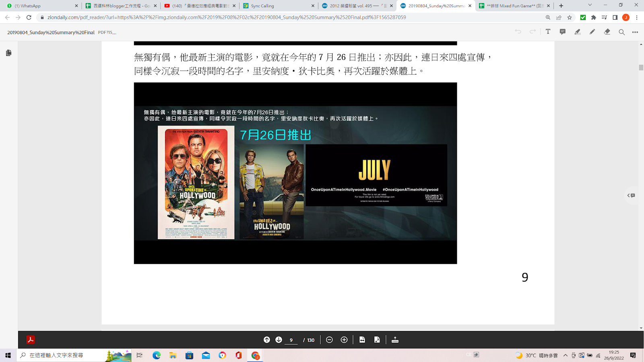Open Microsoft Store from taskbar
Image resolution: width=644 pixels, height=362 pixels.
tap(189, 355)
